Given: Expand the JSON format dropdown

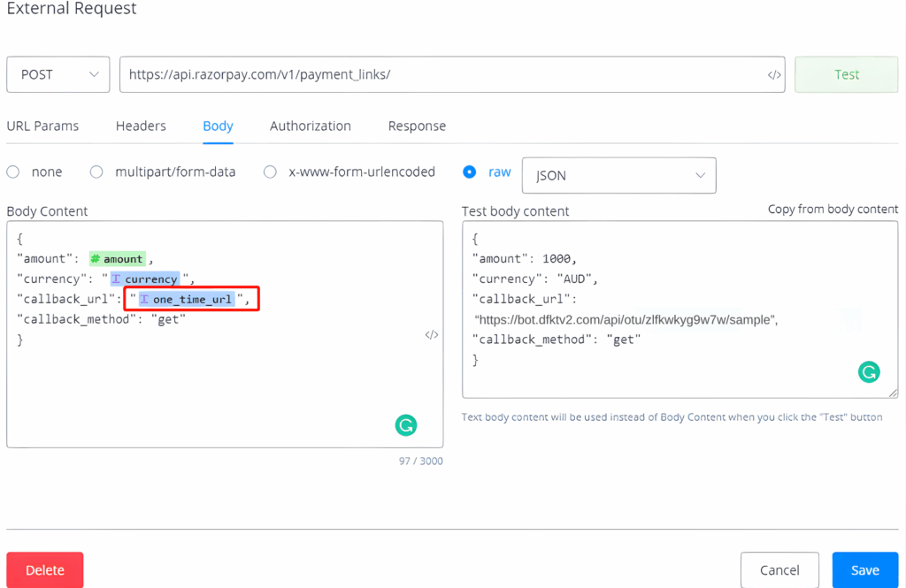Looking at the screenshot, I should point(618,175).
